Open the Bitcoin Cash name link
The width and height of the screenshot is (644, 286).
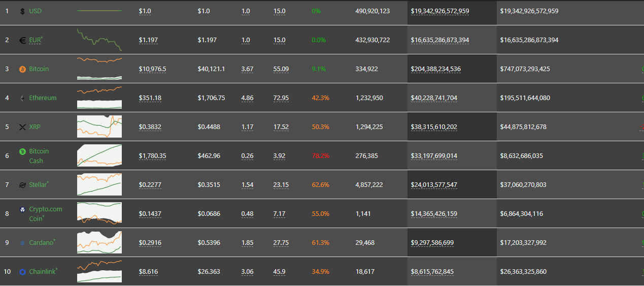[x=39, y=156]
